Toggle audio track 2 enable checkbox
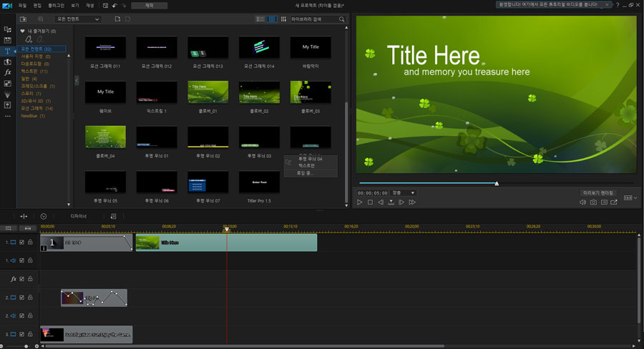644x349 pixels. pos(21,315)
